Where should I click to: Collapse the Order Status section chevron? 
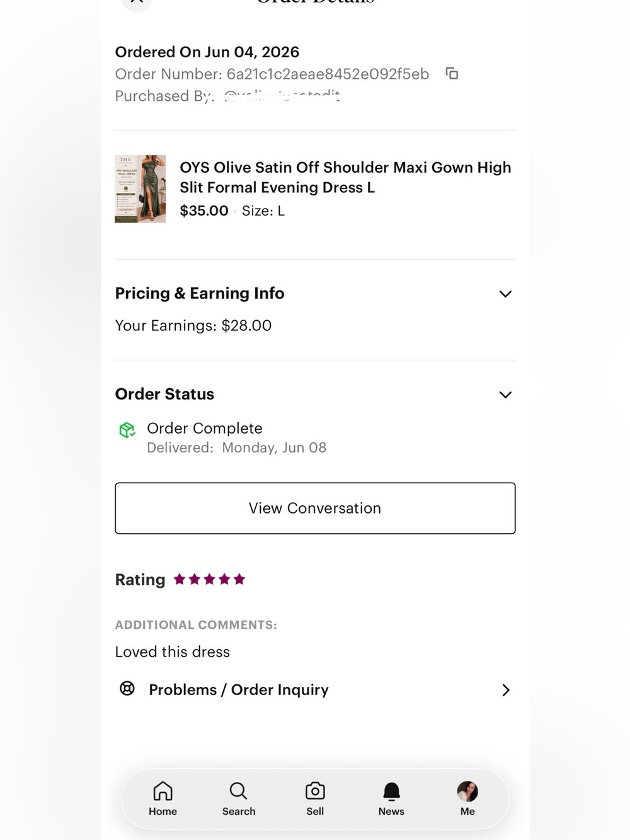click(x=505, y=394)
